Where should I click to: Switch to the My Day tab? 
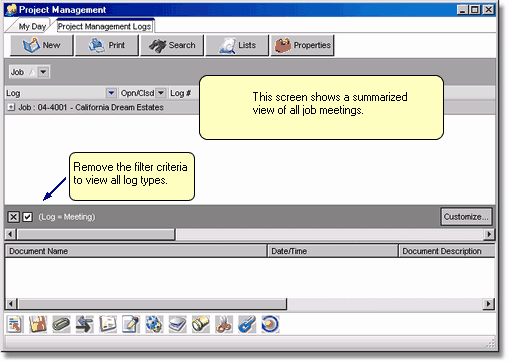[32, 26]
